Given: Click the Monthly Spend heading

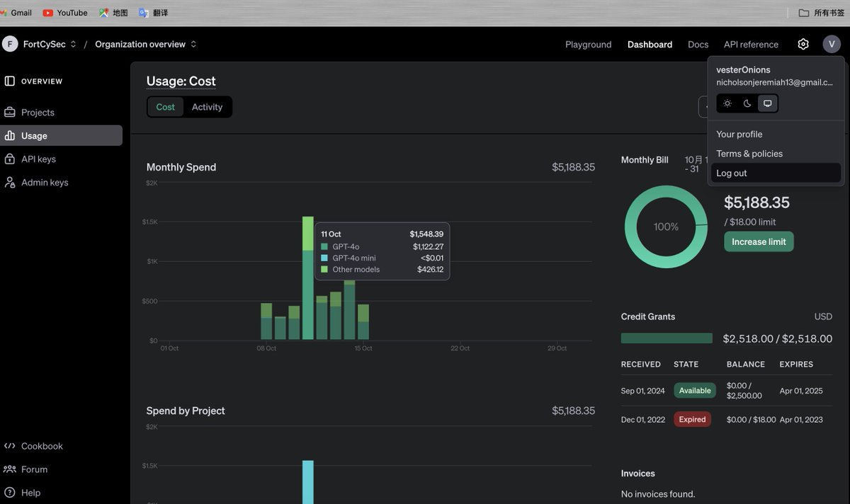Looking at the screenshot, I should pos(181,167).
